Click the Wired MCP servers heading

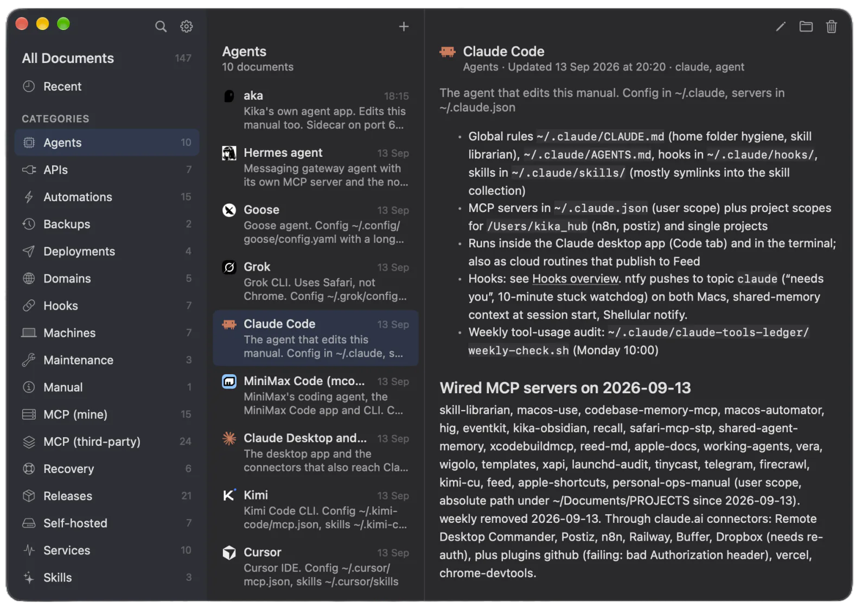(x=565, y=388)
